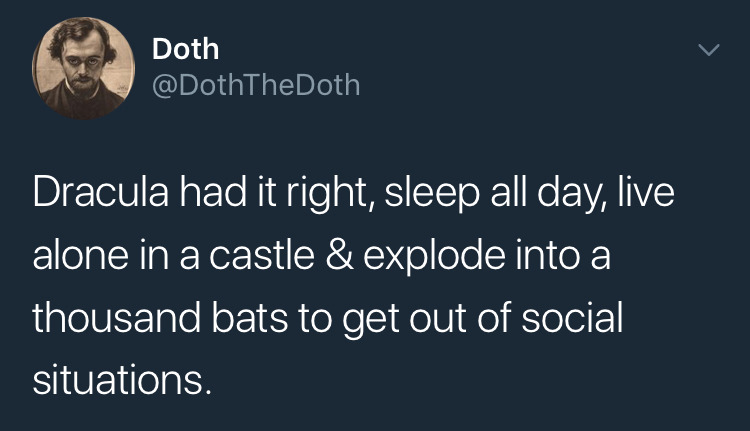Open the tweet options chevron menu
The image size is (750, 431).
(708, 50)
